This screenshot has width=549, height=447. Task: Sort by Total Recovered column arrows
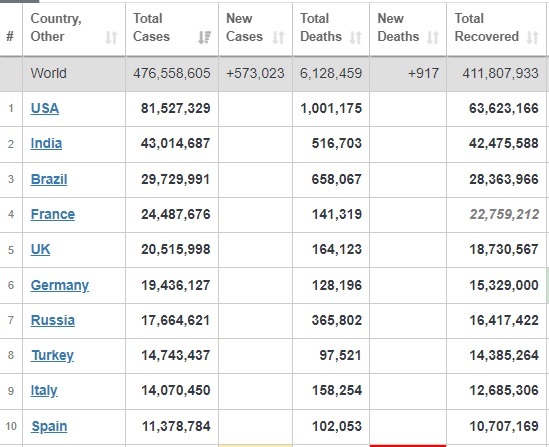(x=533, y=37)
